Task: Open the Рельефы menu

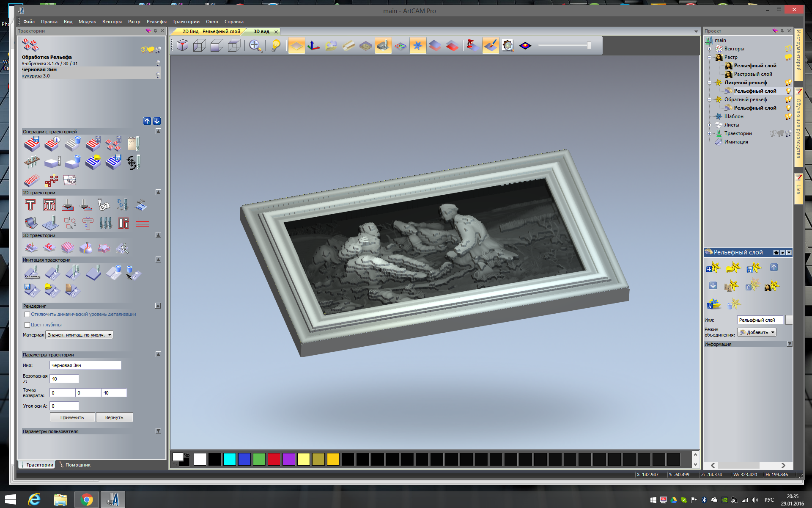Action: 156,22
